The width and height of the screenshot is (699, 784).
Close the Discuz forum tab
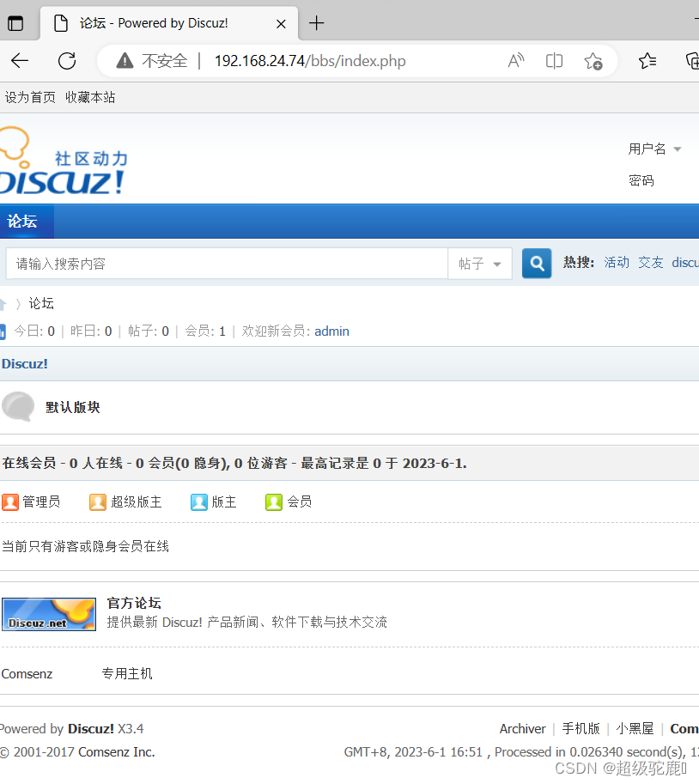pyautogui.click(x=281, y=23)
